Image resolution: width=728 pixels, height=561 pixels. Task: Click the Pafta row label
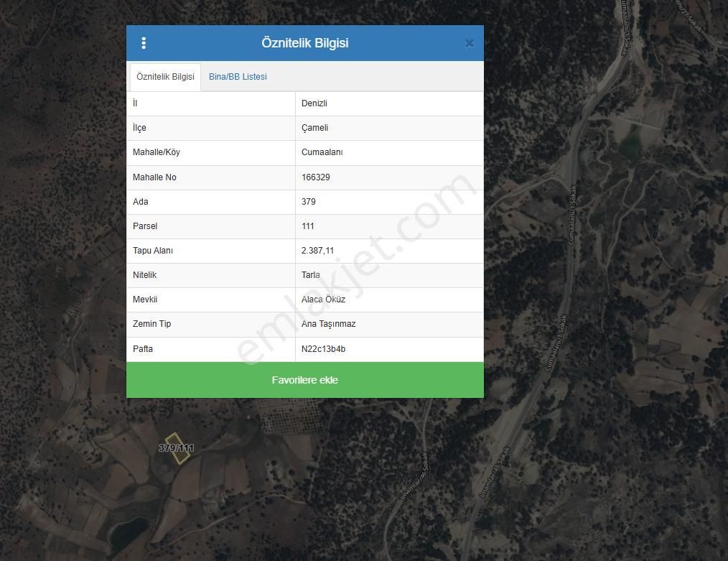click(143, 349)
